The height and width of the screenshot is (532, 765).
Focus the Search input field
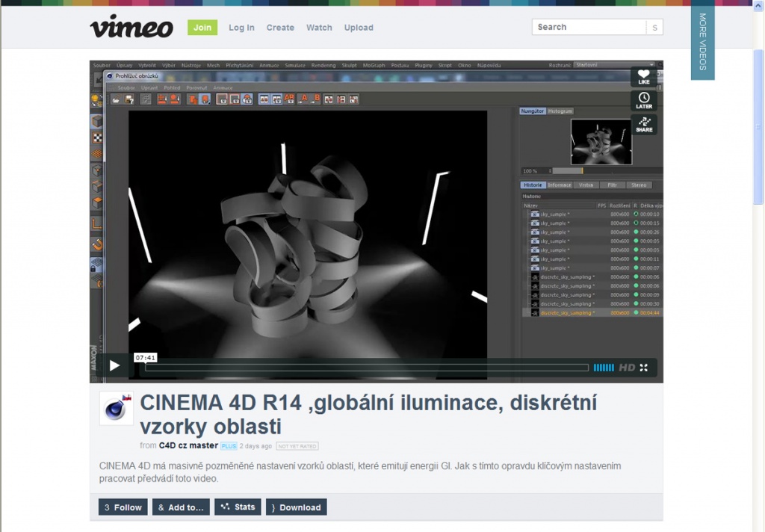pos(589,28)
